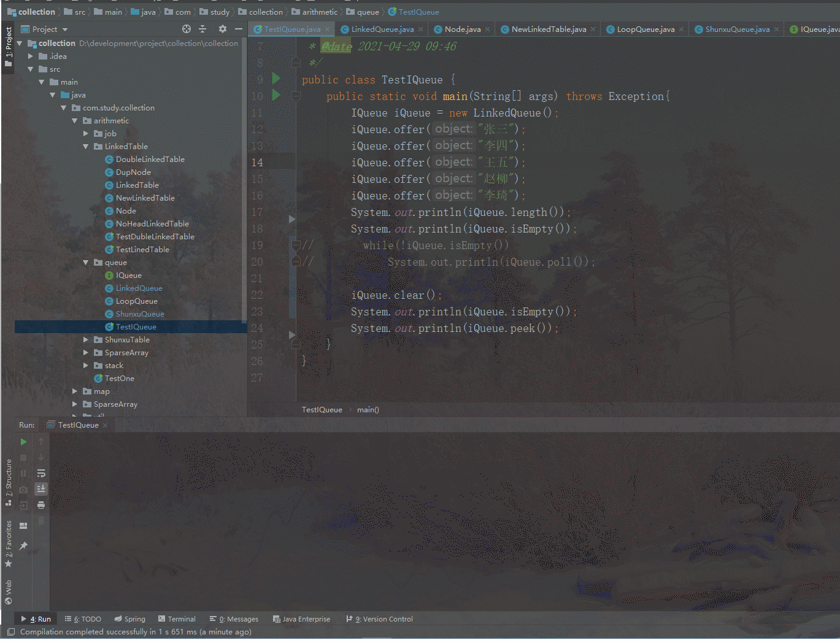Expand the ShunxuTable package

pyautogui.click(x=86, y=340)
